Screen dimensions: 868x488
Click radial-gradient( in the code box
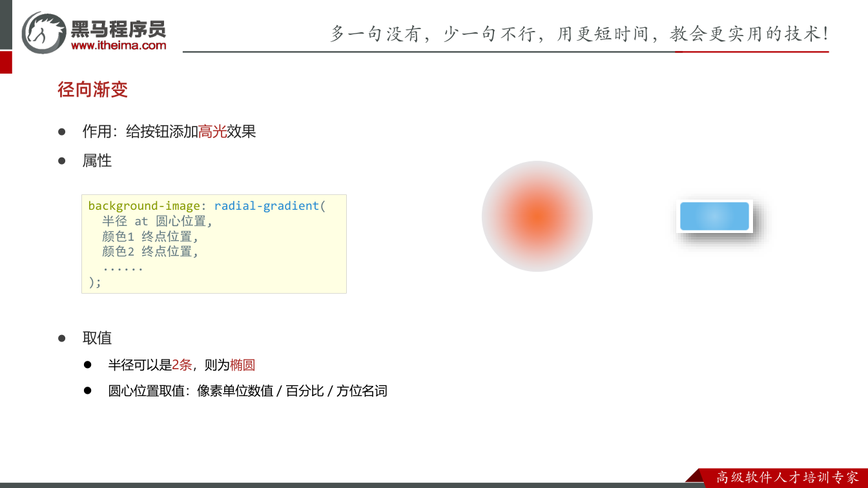coord(271,206)
